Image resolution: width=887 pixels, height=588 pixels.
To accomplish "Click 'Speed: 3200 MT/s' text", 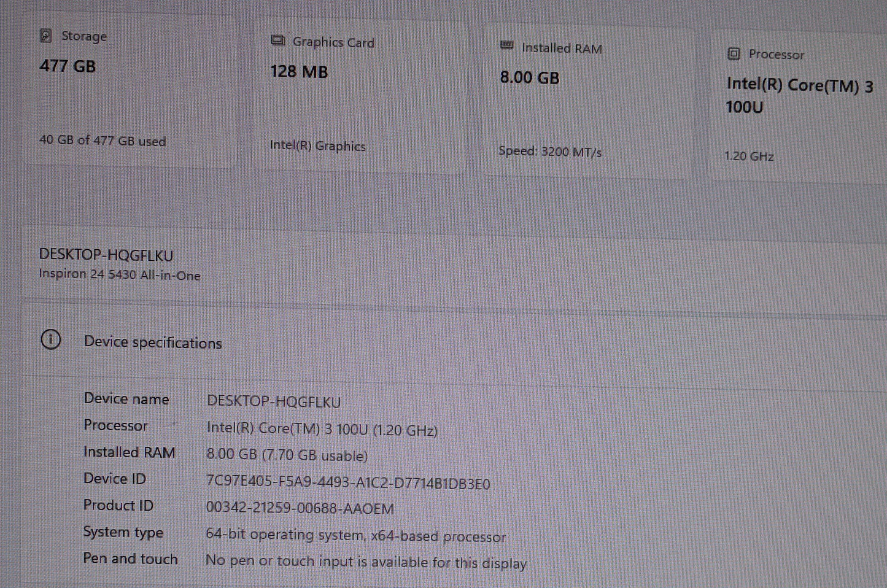I will [x=550, y=152].
